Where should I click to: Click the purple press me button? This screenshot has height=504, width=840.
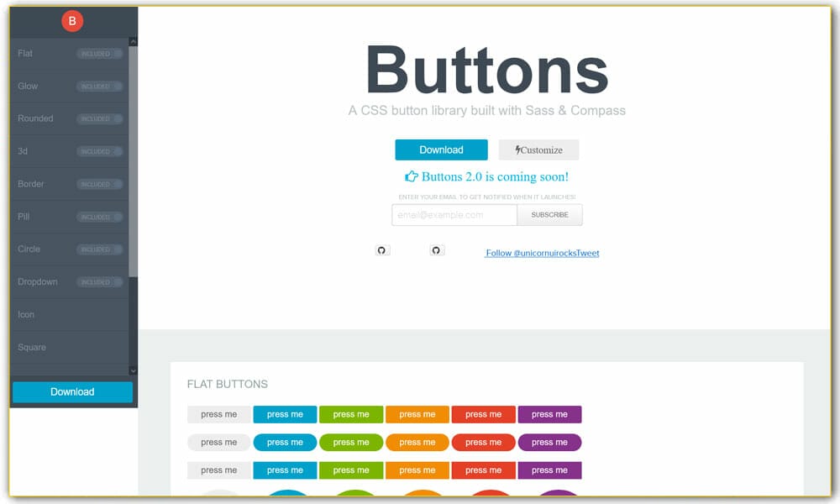coord(549,414)
